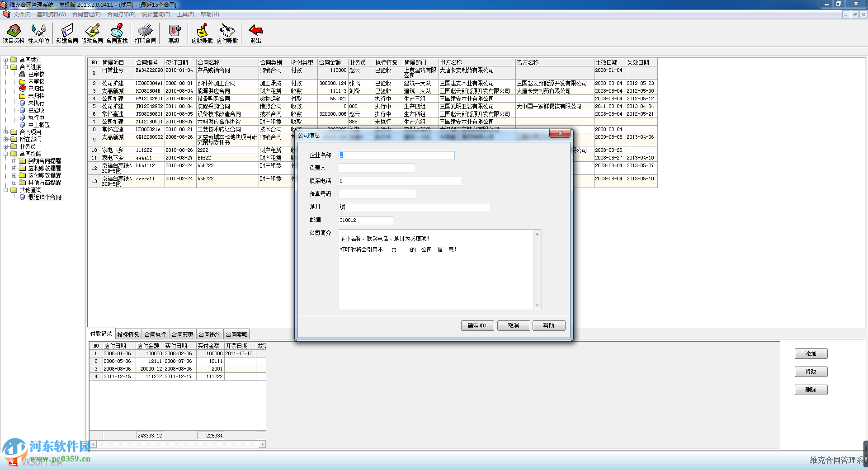This screenshot has height=470, width=868.
Task: Open the 高级 toolbar icon
Action: coord(174,33)
